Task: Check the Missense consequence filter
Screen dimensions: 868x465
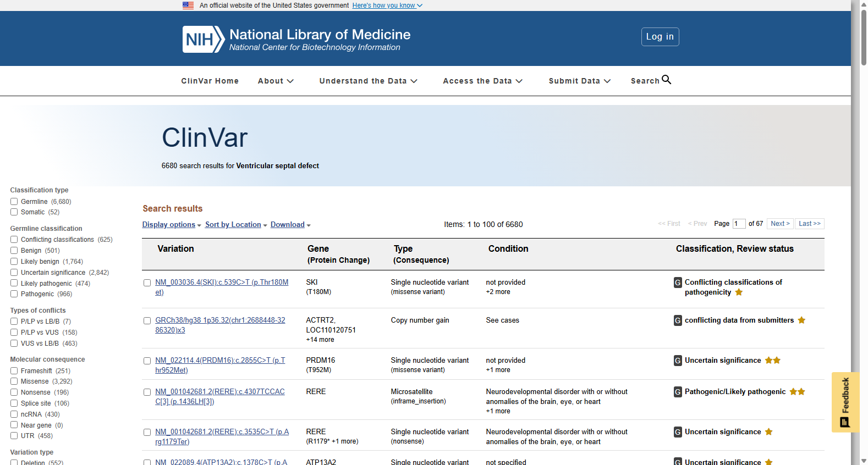Action: (x=14, y=381)
